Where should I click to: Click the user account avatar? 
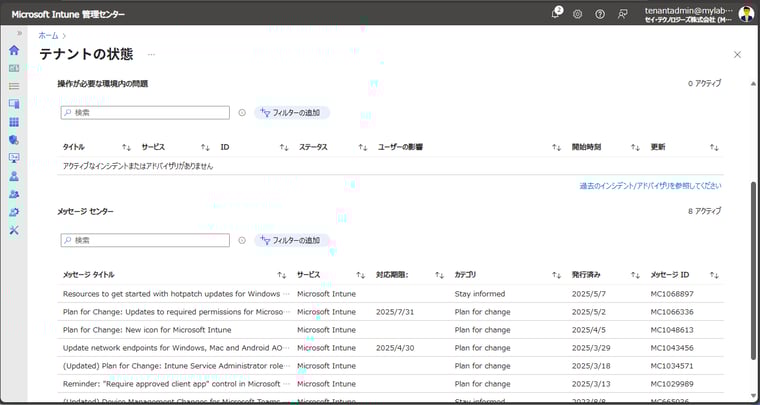click(746, 14)
